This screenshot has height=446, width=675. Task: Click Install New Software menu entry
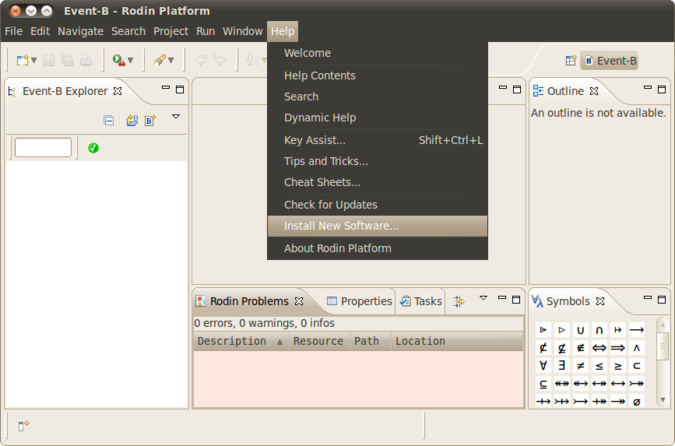(341, 226)
